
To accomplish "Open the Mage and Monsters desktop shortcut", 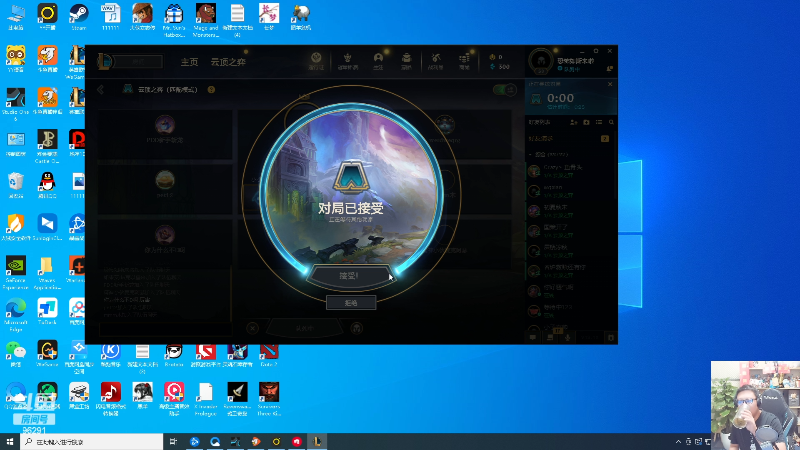I will pyautogui.click(x=206, y=20).
